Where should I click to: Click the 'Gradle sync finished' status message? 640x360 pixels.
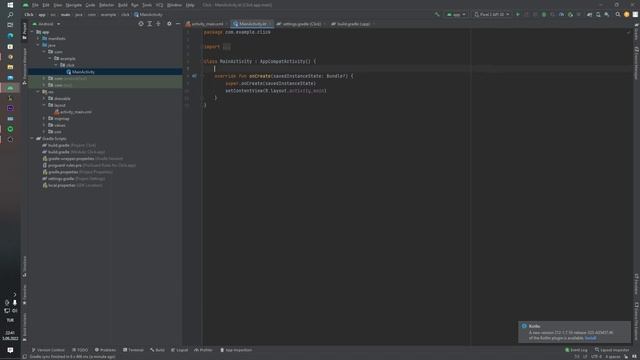point(72,357)
